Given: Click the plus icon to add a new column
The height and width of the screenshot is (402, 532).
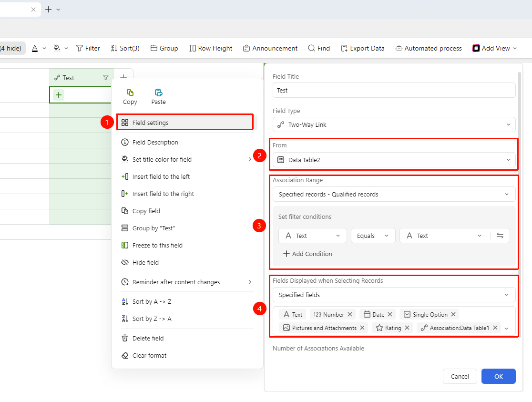Looking at the screenshot, I should [123, 77].
